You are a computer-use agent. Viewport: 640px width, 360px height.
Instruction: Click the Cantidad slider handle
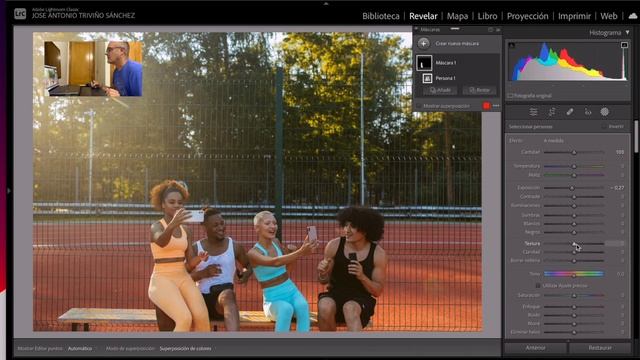tap(574, 152)
